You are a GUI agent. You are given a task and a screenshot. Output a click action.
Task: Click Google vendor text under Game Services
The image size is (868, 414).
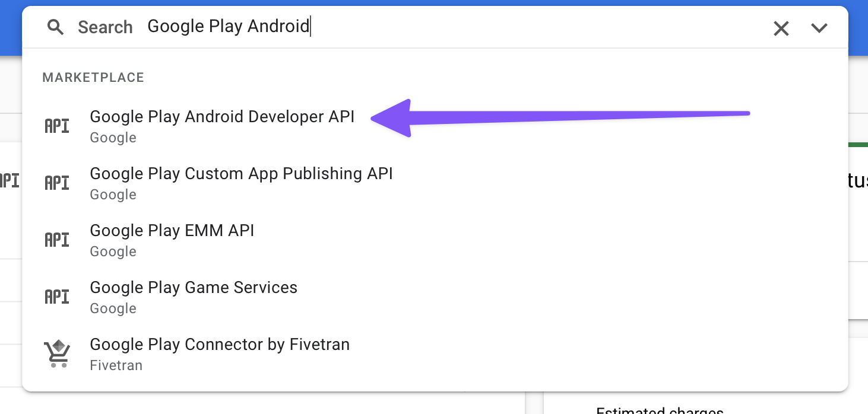click(113, 308)
